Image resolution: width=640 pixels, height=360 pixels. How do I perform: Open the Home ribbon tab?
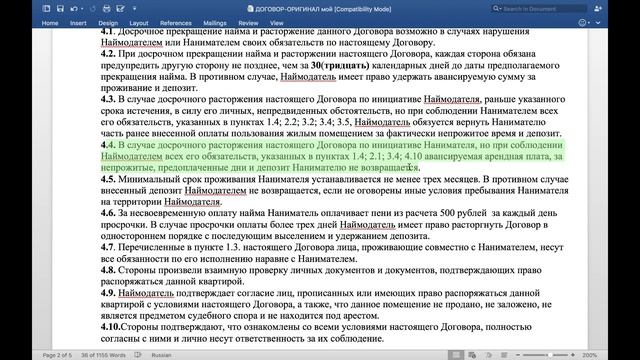[50, 23]
